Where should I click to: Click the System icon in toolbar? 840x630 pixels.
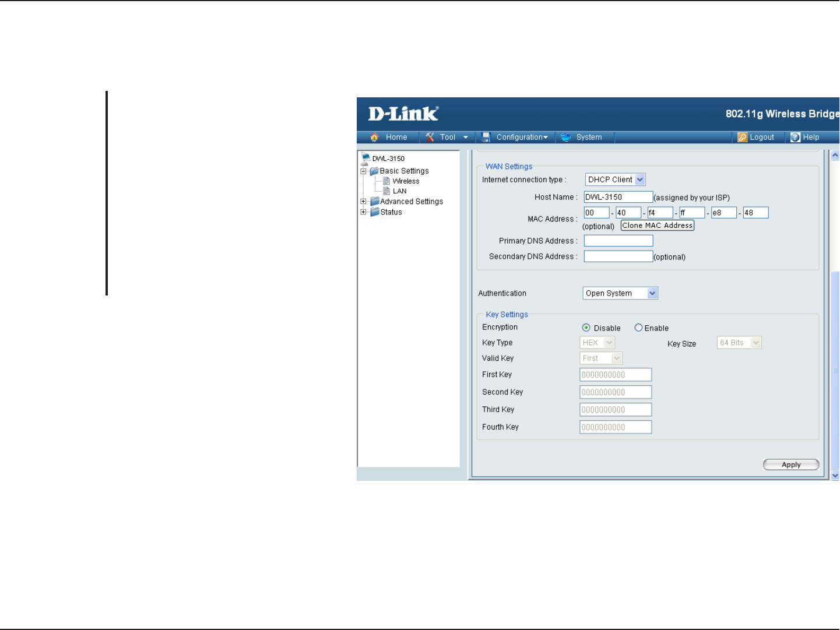coord(566,138)
